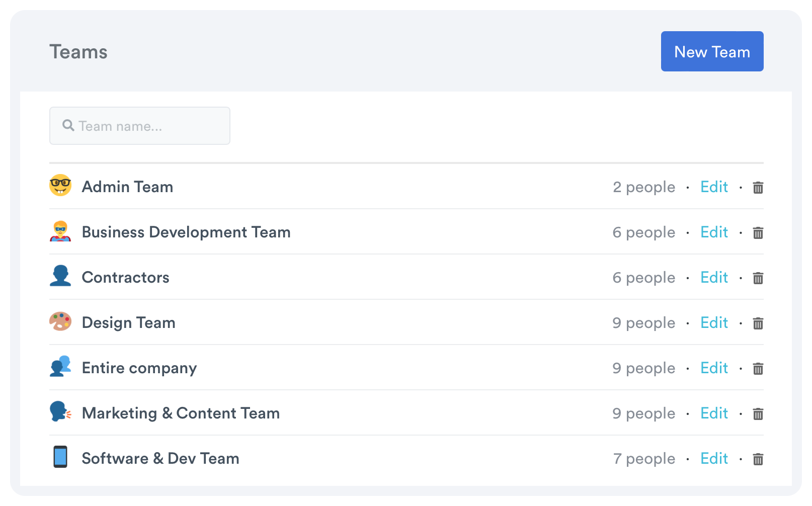Click the two-silhouettes icon beside Entire company

click(60, 366)
